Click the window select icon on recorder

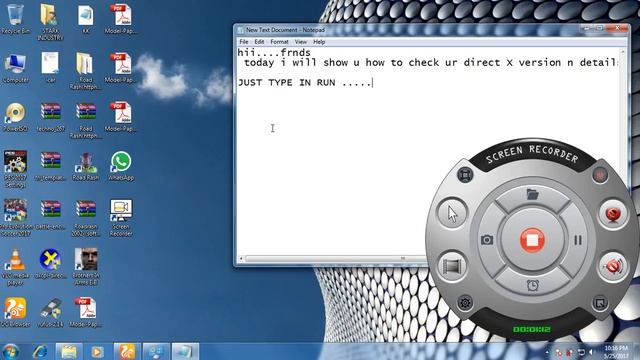(x=600, y=303)
